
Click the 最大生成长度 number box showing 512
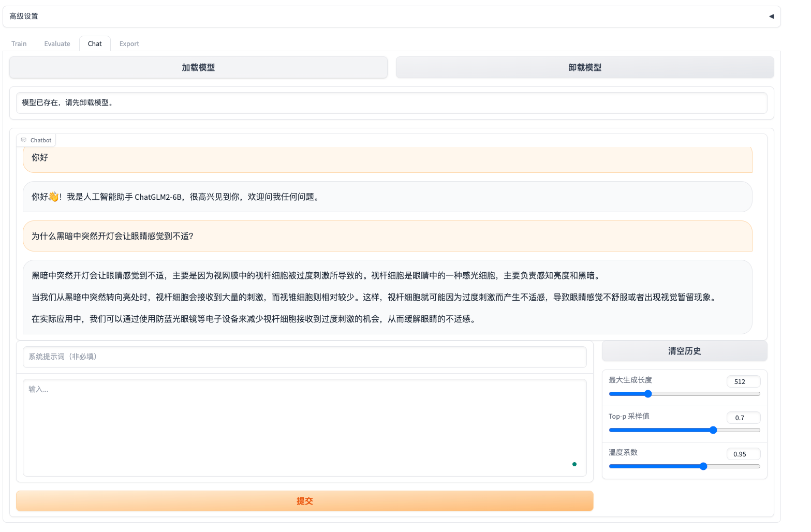tap(743, 382)
